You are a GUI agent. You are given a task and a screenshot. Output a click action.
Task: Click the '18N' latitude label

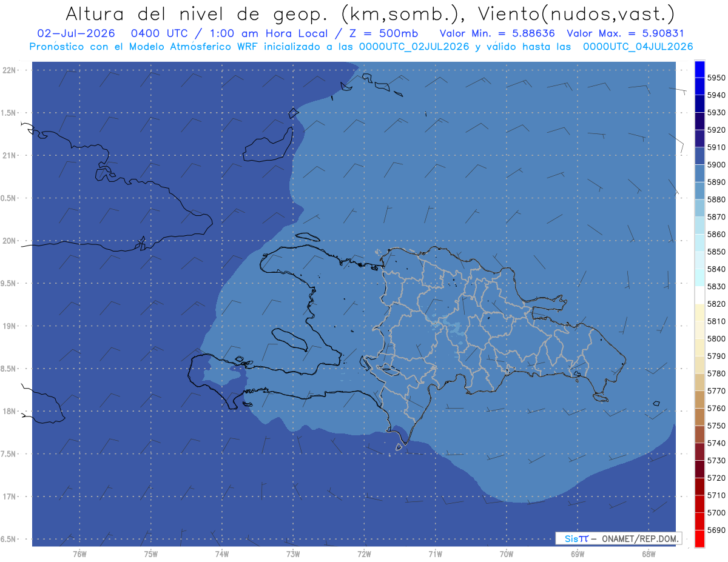9,412
